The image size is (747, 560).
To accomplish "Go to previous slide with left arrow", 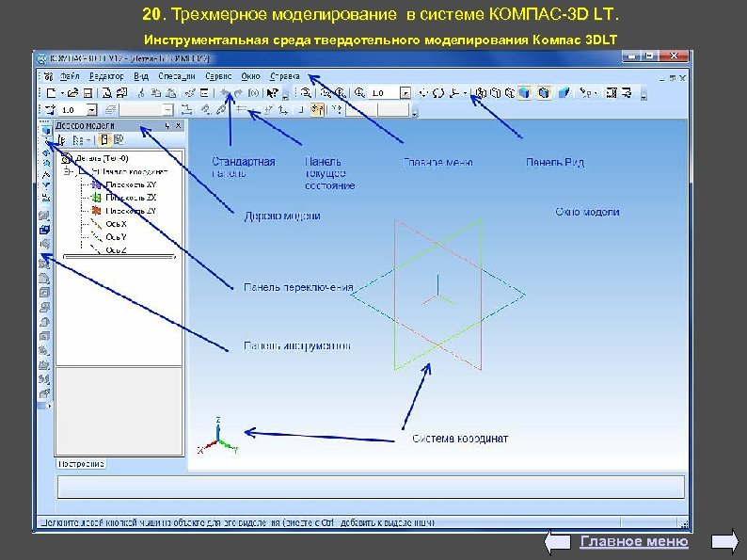I will coord(557,542).
